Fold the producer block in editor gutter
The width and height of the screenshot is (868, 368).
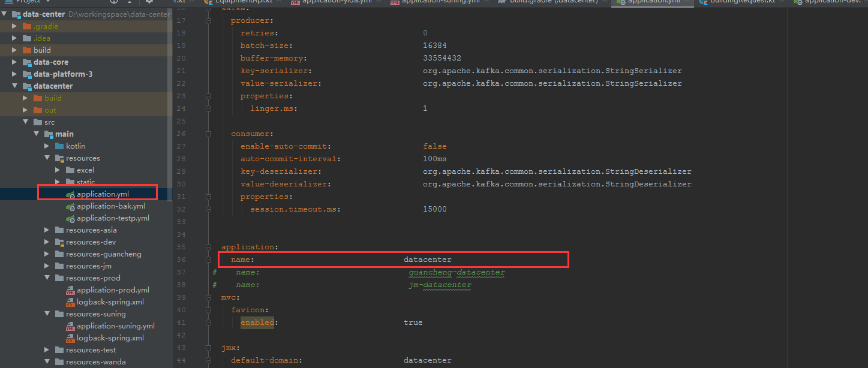pos(208,20)
